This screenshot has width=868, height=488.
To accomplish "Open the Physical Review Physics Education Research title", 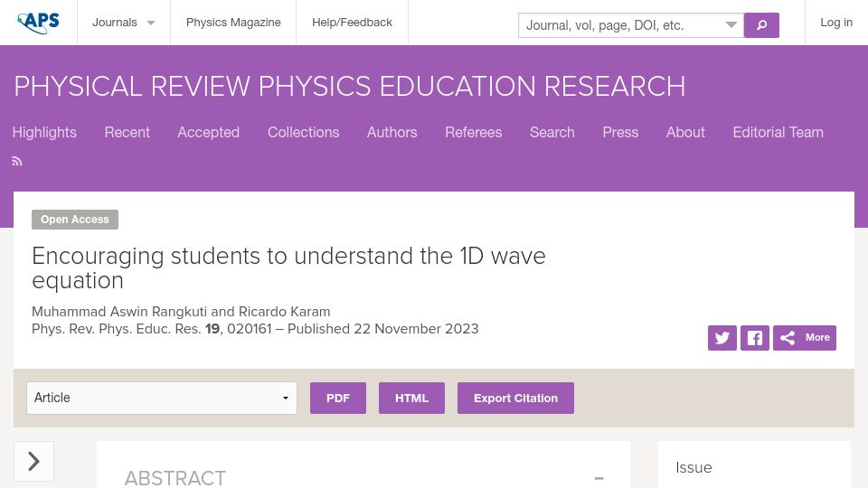I will pos(349,87).
